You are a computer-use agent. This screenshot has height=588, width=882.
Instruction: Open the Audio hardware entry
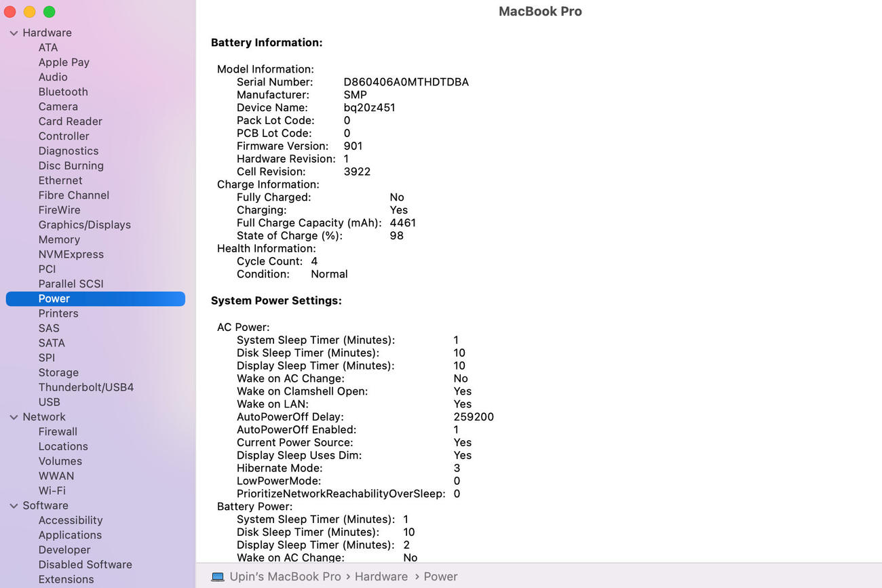53,77
